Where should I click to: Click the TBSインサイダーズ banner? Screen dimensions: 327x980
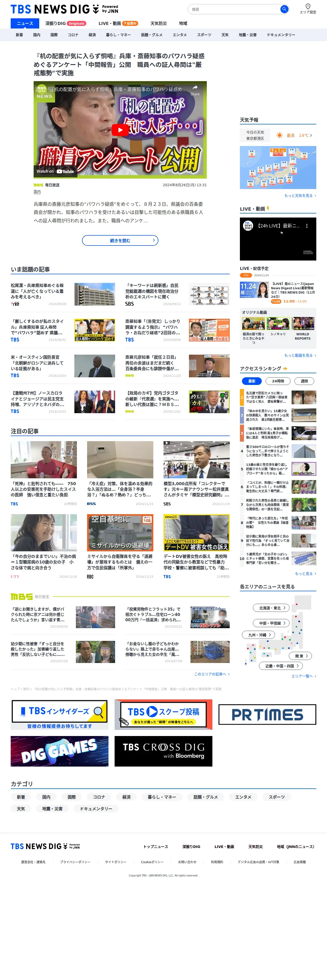click(59, 714)
